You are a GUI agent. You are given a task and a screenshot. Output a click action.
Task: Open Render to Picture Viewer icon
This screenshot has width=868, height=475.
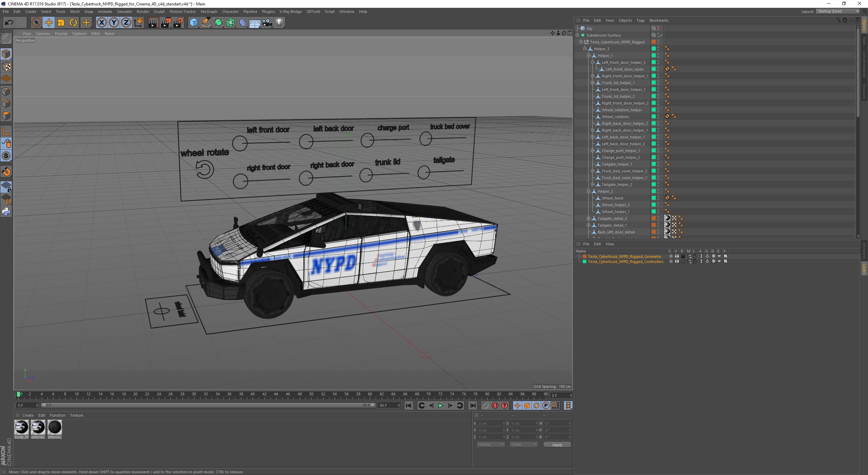(x=166, y=23)
